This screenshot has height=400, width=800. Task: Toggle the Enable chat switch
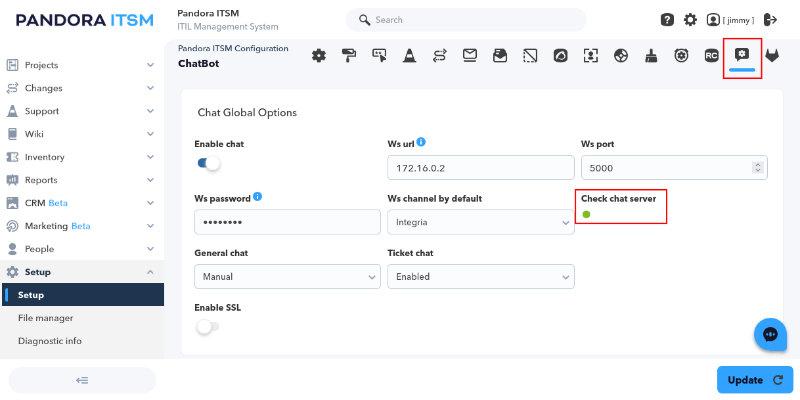pyautogui.click(x=208, y=163)
